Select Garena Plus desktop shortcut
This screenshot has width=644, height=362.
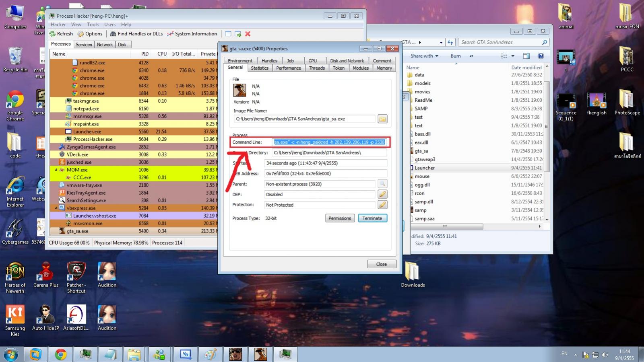[x=46, y=275]
